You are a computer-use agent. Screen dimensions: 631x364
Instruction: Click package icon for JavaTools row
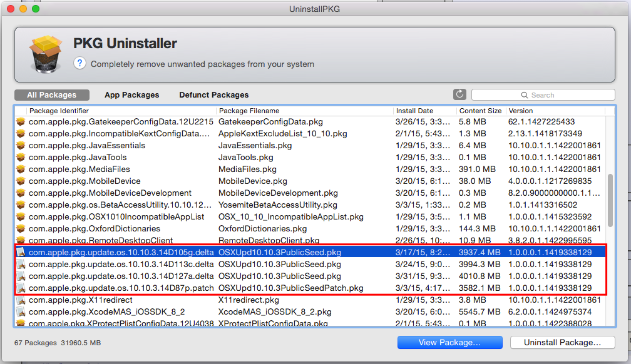21,157
